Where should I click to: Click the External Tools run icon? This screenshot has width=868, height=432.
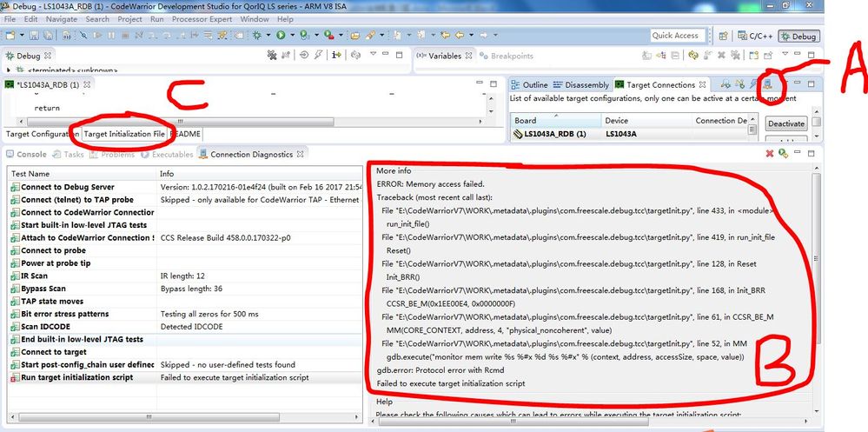pos(328,35)
